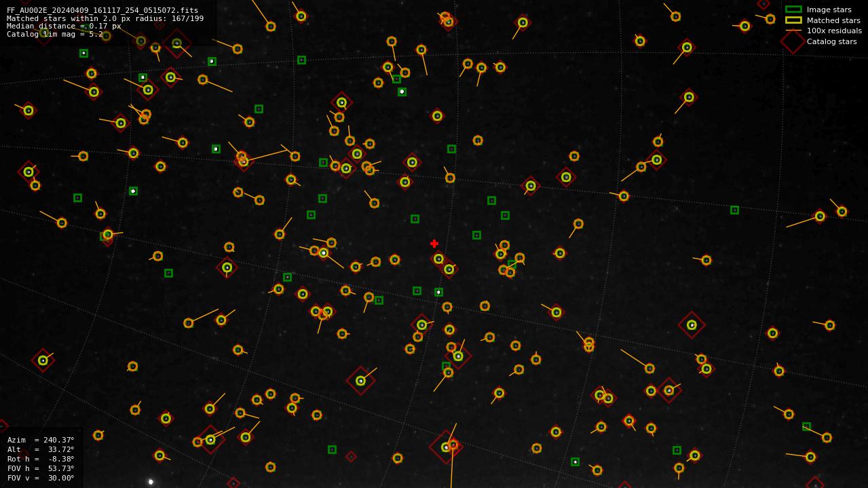This screenshot has height=488, width=868.
Task: Click the yellow Matched stars legend swatch
Action: (x=793, y=20)
